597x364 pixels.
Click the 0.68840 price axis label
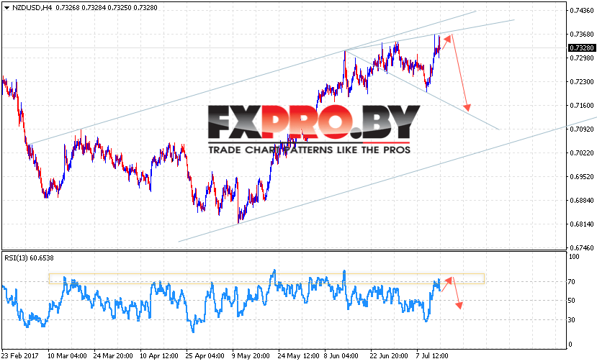[582, 201]
